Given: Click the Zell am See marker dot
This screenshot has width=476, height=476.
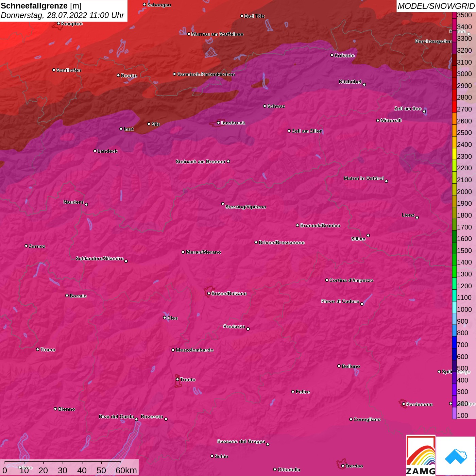Looking at the screenshot, I should tap(424, 112).
